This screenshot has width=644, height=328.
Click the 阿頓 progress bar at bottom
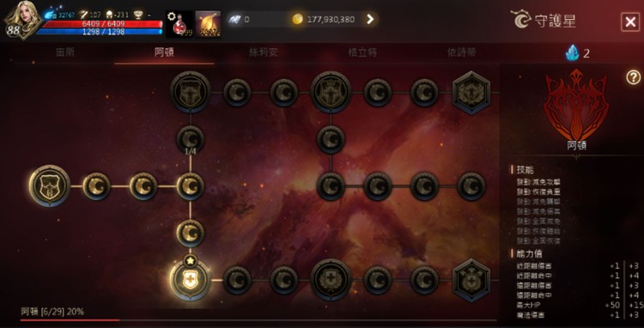[258, 319]
